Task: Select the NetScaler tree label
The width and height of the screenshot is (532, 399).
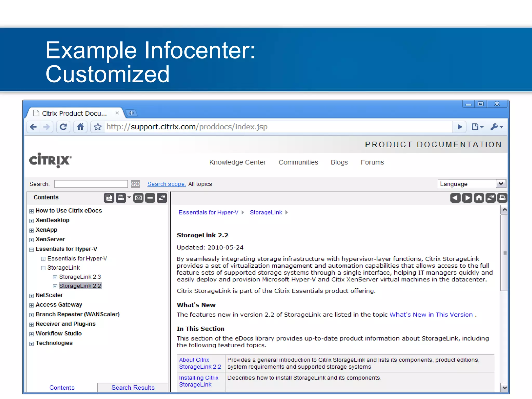Action: tap(49, 295)
